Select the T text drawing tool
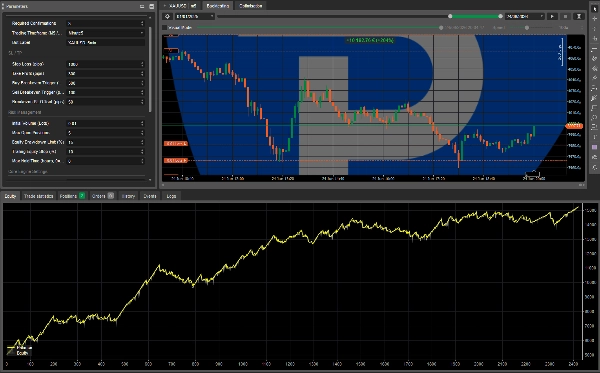Screen dimensions: 600x373 594,137
